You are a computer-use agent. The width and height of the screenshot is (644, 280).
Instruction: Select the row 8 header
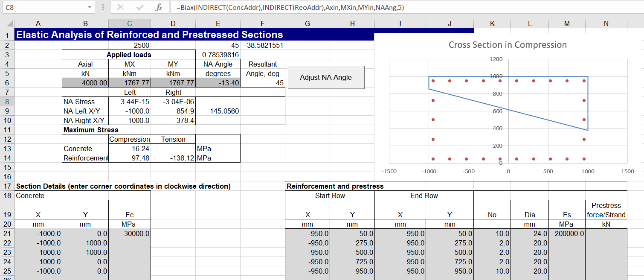[7, 102]
